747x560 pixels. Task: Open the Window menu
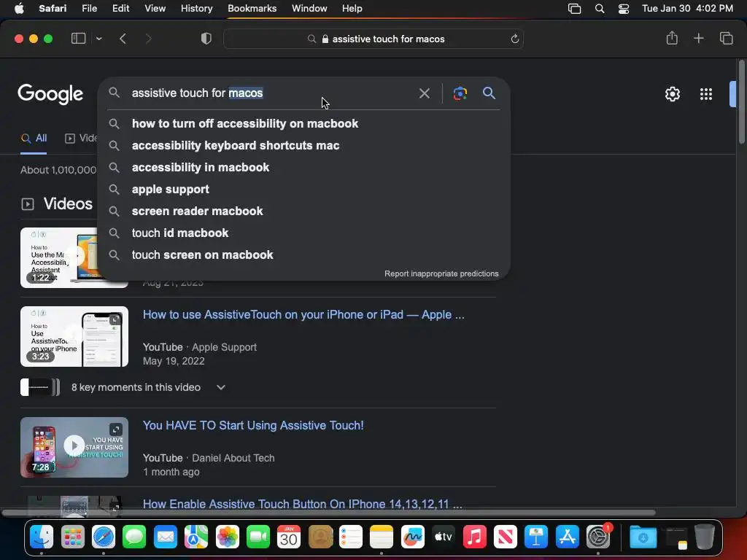point(309,9)
